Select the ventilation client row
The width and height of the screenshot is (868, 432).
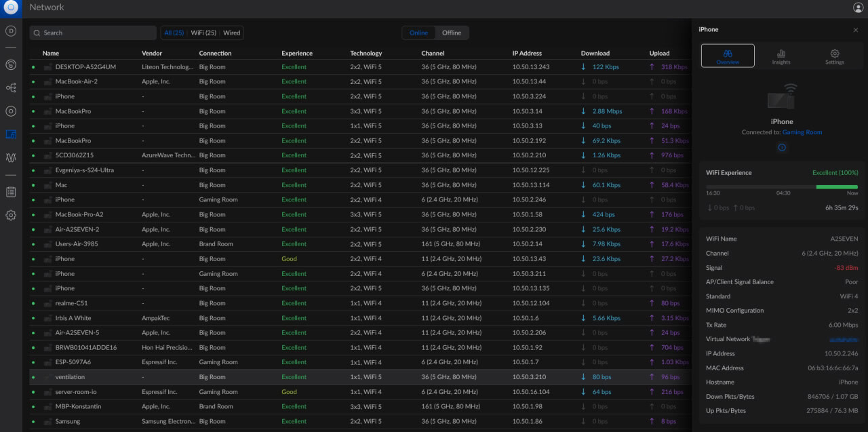(x=70, y=377)
